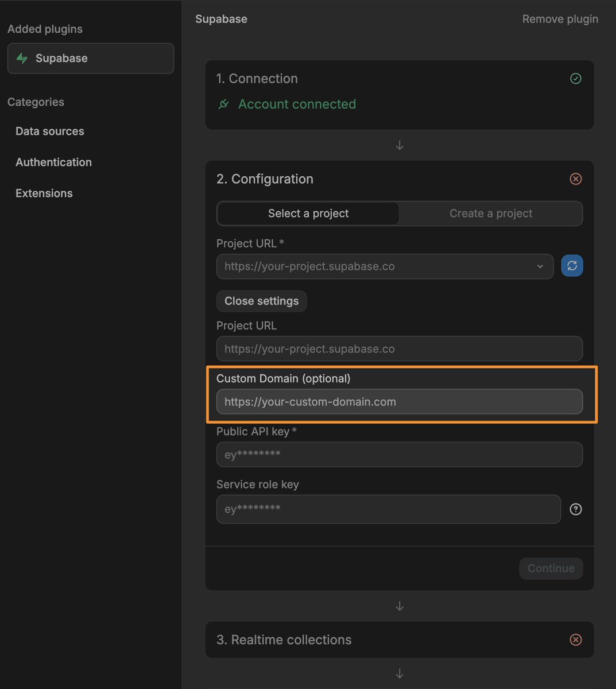Screen dimensions: 616x689
Task: Click the Categories label
Action: (36, 102)
